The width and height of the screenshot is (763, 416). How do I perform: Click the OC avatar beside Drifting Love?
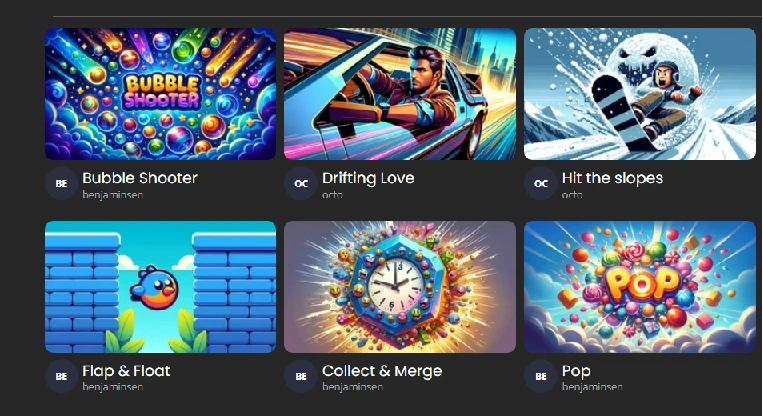coord(301,183)
